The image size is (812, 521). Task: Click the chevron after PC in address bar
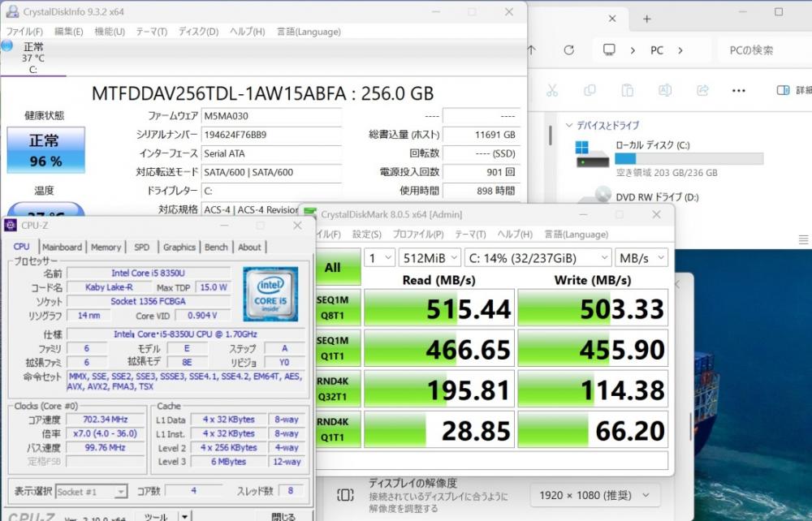pyautogui.click(x=680, y=50)
